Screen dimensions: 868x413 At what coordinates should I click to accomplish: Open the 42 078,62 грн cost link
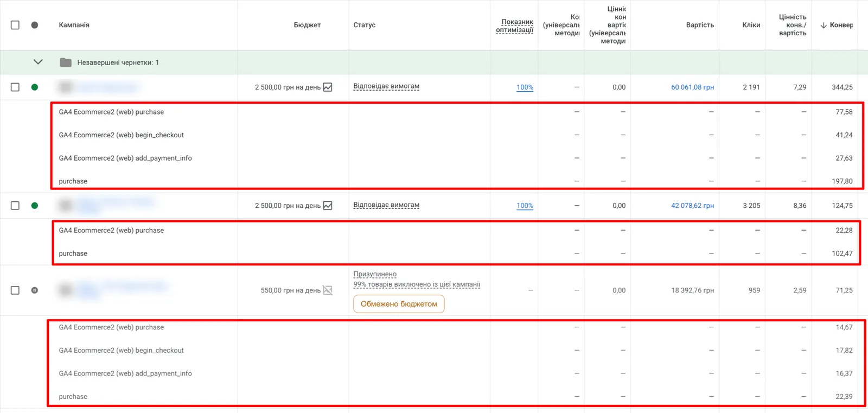(x=692, y=206)
